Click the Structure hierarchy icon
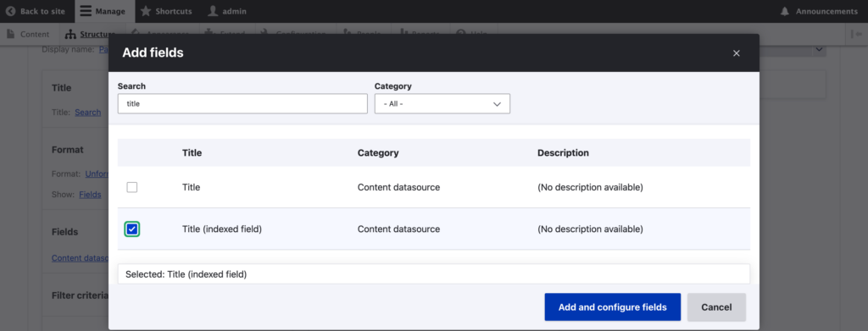The height and width of the screenshot is (331, 868). (70, 34)
